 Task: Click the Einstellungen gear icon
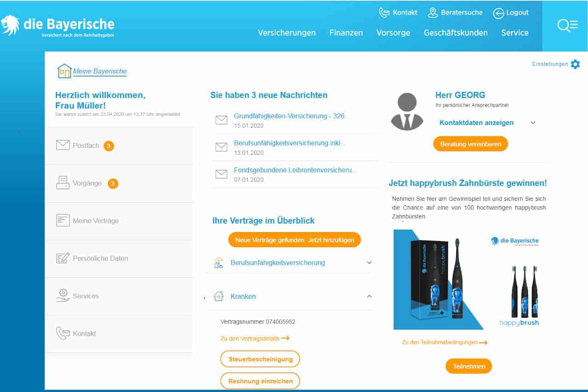click(575, 64)
